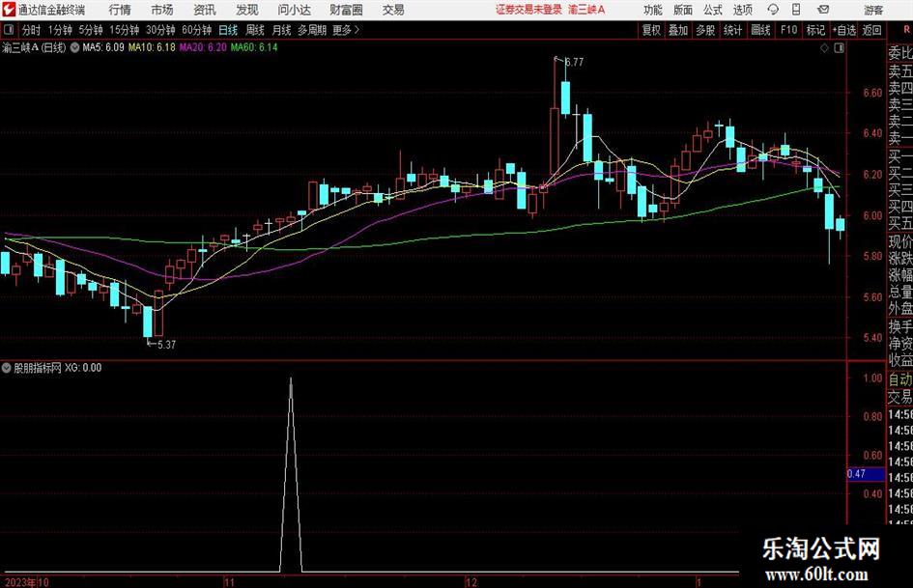Switch to 月线 monthly period
The height and width of the screenshot is (588, 913).
click(x=281, y=30)
